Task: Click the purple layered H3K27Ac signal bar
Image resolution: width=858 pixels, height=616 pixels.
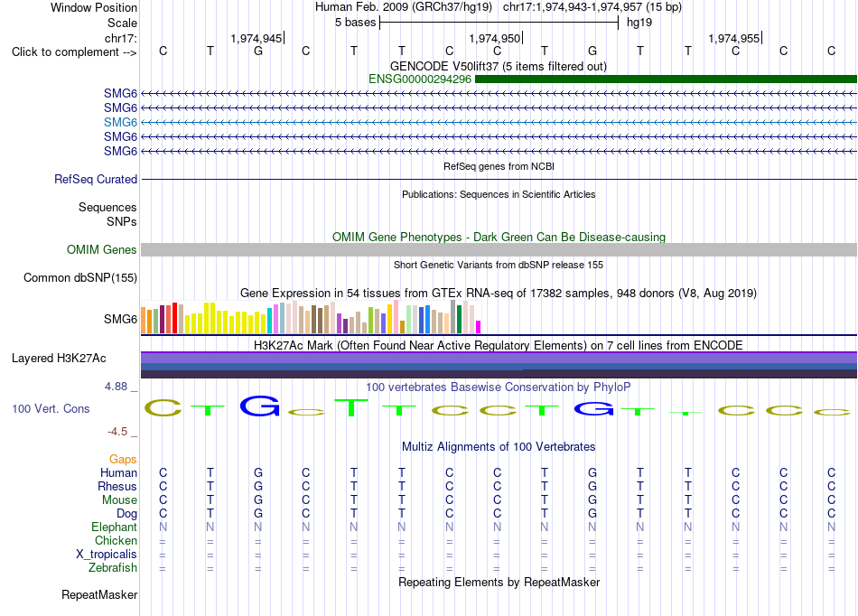Action: click(499, 359)
